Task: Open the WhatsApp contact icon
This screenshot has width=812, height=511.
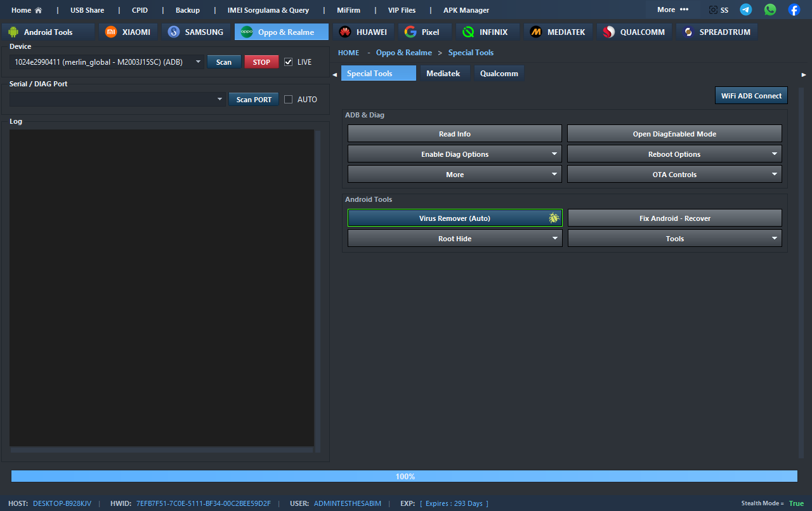Action: (x=769, y=10)
